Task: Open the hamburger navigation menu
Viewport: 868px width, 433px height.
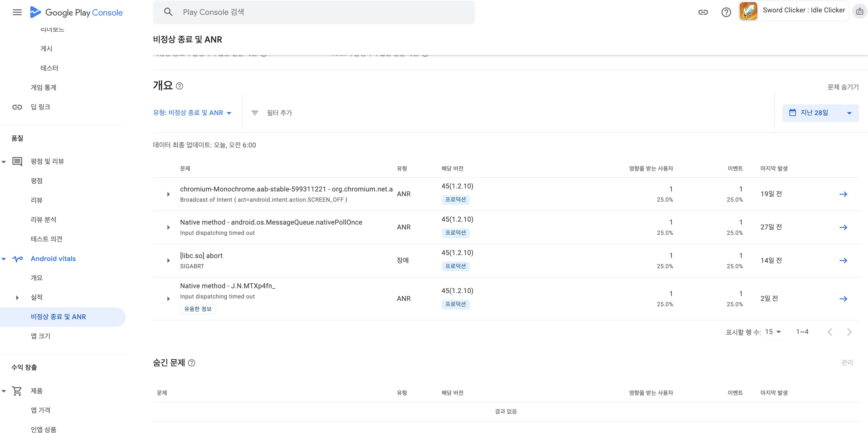Action: [x=17, y=12]
